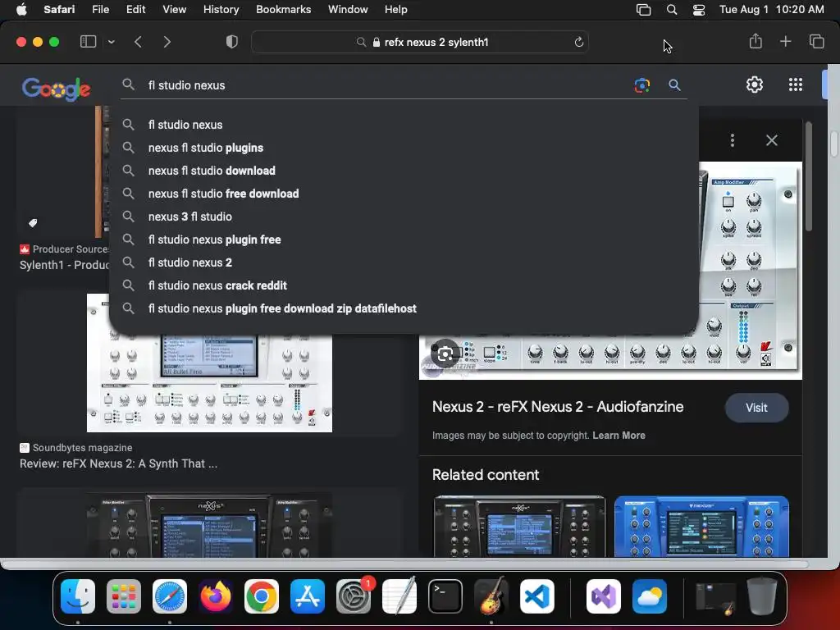This screenshot has width=840, height=630.
Task: Open Control Center in menu bar
Action: [x=699, y=10]
